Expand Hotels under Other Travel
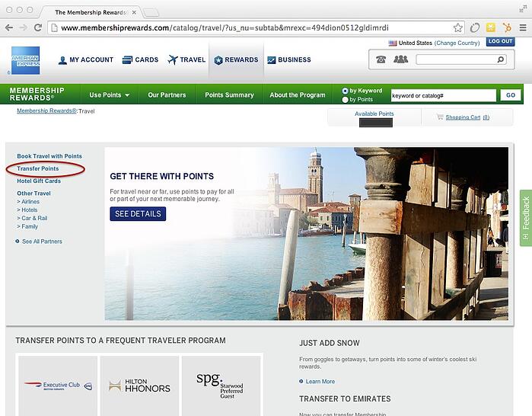The width and height of the screenshot is (532, 416). click(28, 210)
